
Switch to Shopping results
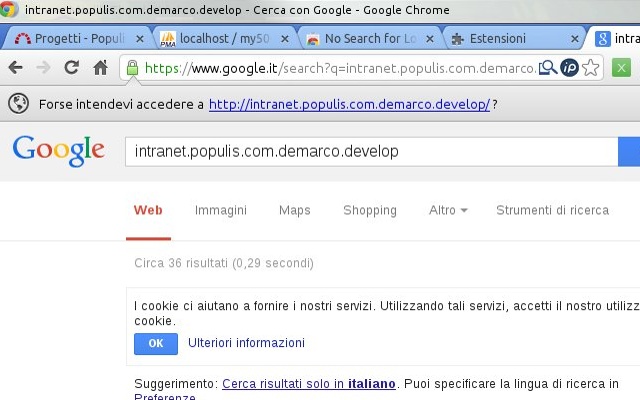pyautogui.click(x=370, y=210)
